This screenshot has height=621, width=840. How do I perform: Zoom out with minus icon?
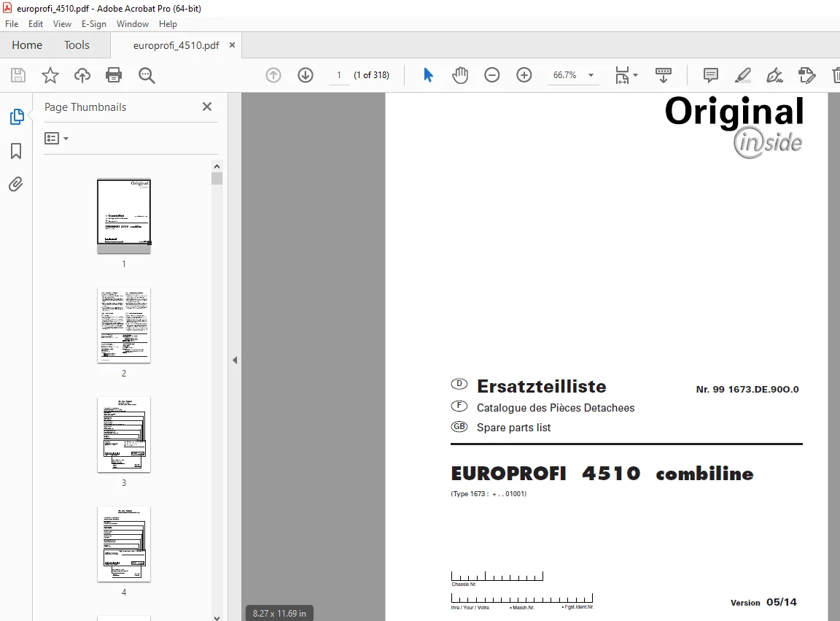coord(491,75)
